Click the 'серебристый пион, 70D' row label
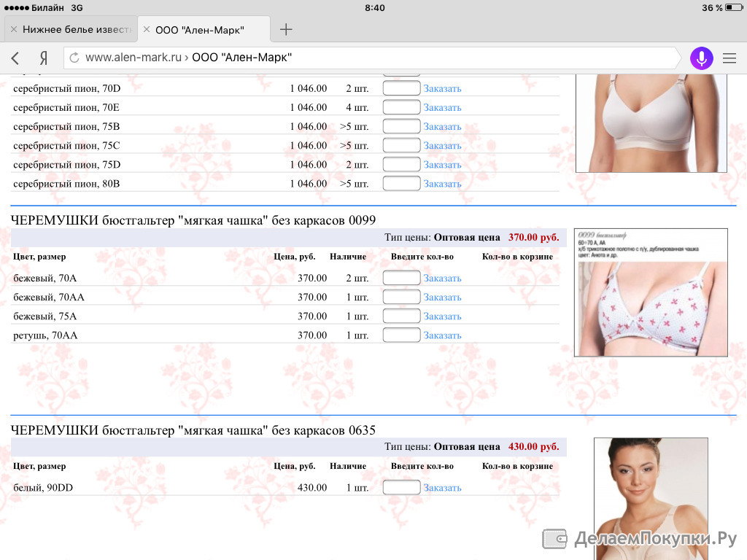This screenshot has width=747, height=560. coord(66,88)
